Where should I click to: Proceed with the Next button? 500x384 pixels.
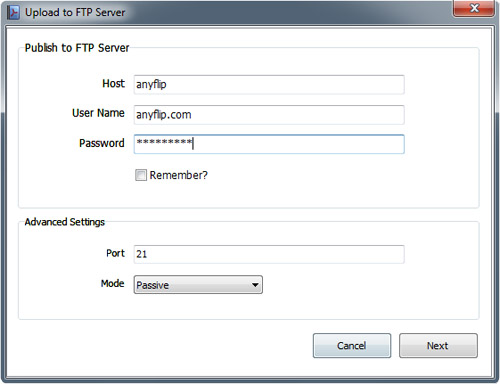pyautogui.click(x=438, y=346)
